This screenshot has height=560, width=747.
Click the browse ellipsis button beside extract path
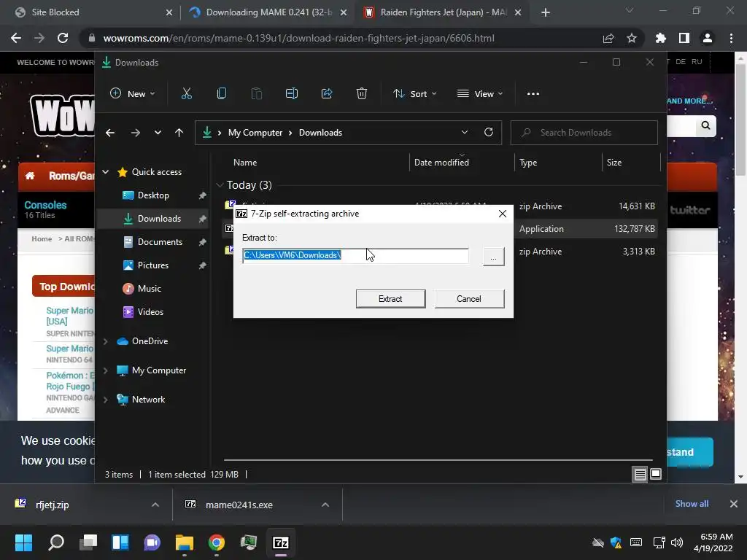coord(494,257)
